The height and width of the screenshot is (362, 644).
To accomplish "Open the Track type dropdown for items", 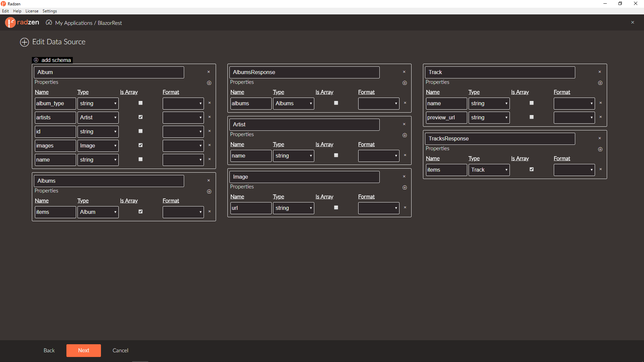I will point(489,170).
